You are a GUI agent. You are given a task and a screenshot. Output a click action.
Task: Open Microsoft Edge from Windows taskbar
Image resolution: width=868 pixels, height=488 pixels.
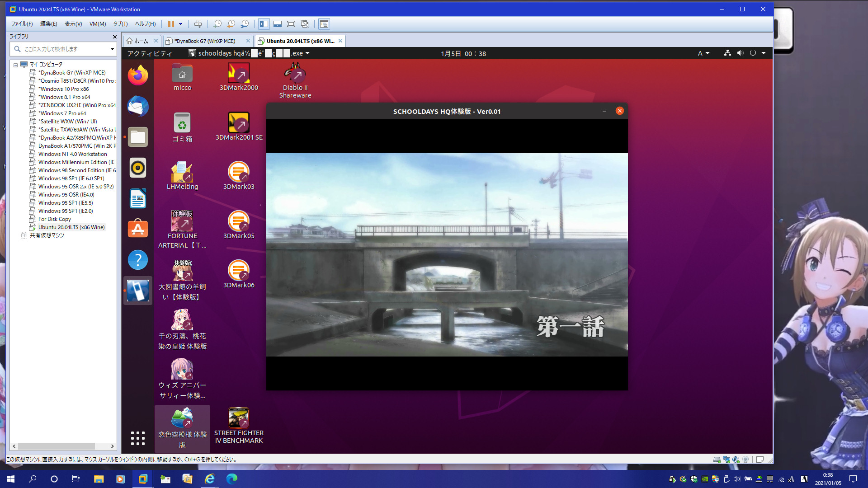pos(232,479)
